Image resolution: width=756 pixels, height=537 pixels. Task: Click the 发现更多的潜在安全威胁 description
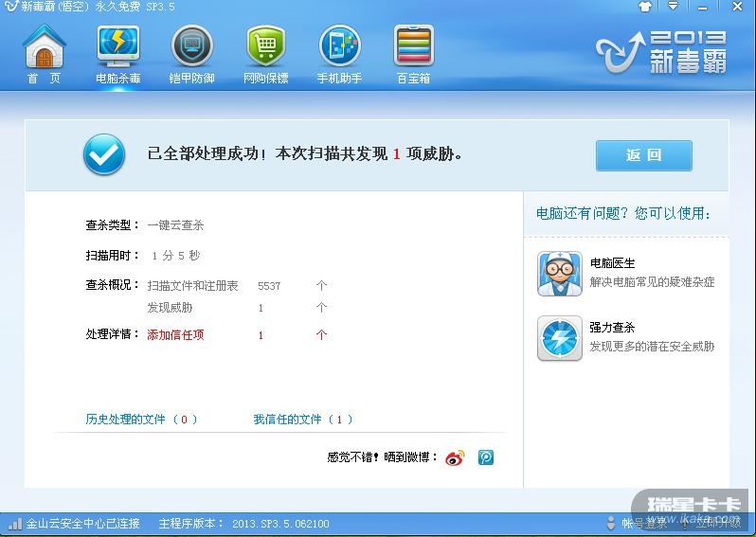[x=652, y=346]
